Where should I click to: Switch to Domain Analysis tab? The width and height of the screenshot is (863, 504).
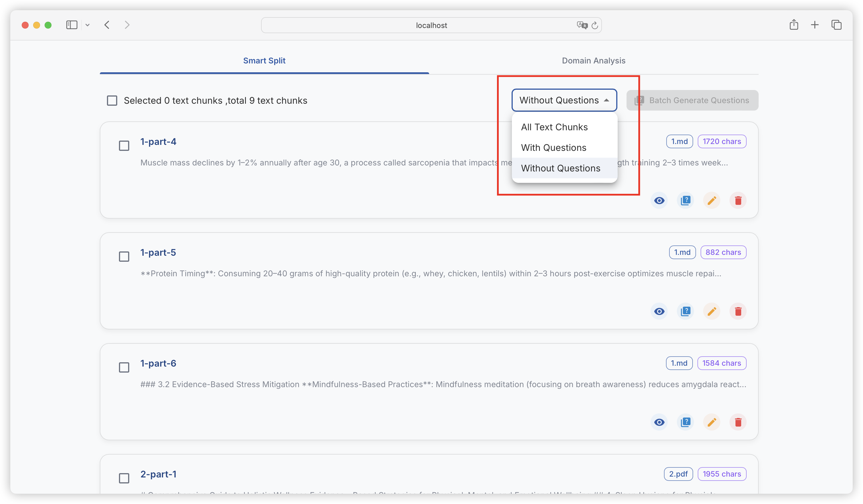593,61
